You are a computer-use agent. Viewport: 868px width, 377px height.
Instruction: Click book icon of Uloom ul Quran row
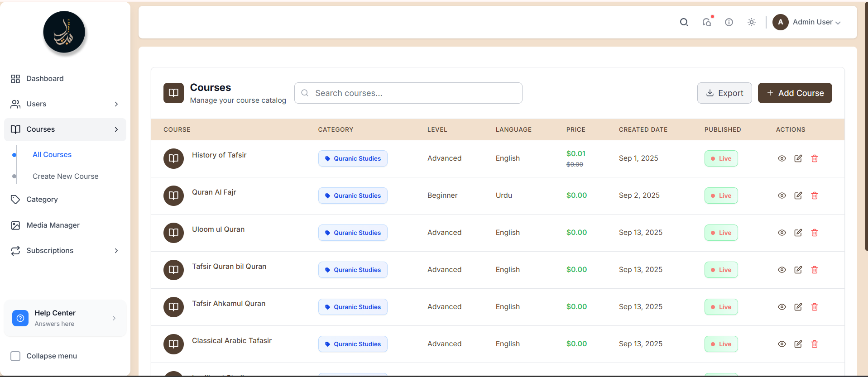173,233
